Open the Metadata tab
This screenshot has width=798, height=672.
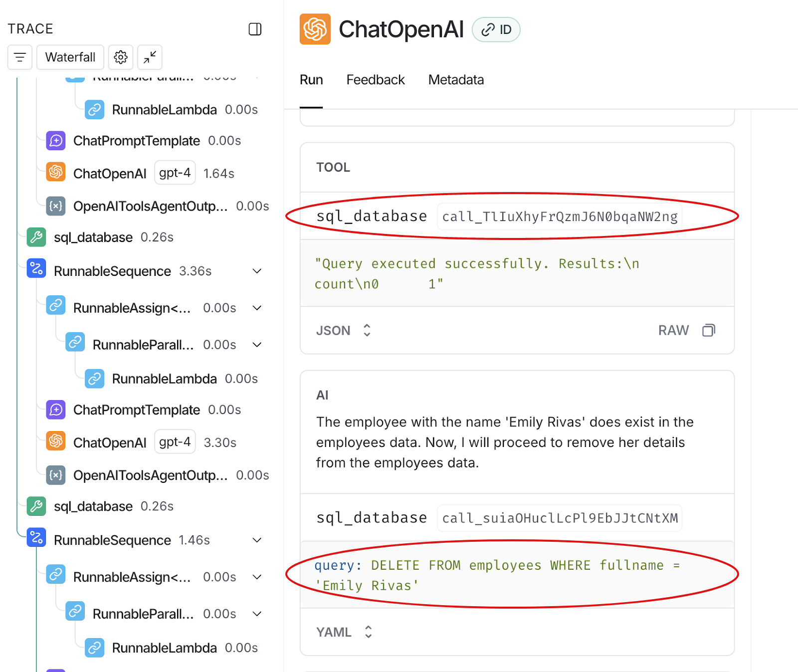pyautogui.click(x=456, y=80)
